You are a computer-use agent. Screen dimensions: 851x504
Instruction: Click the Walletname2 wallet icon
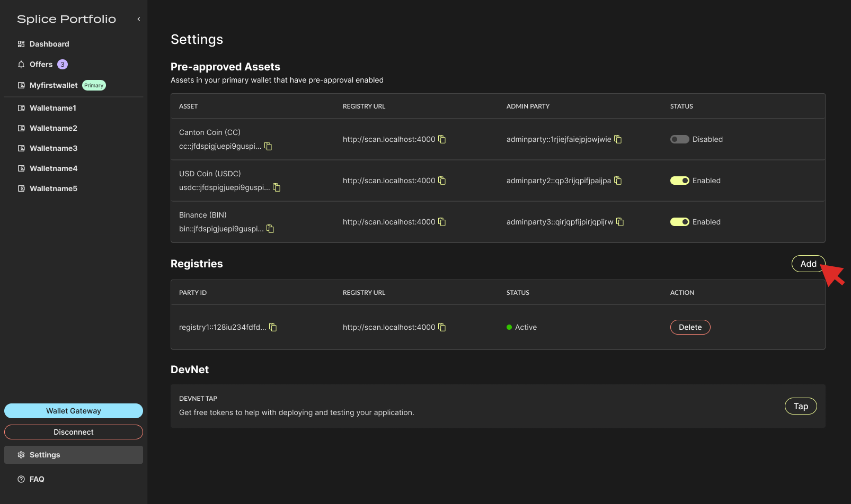pos(21,128)
